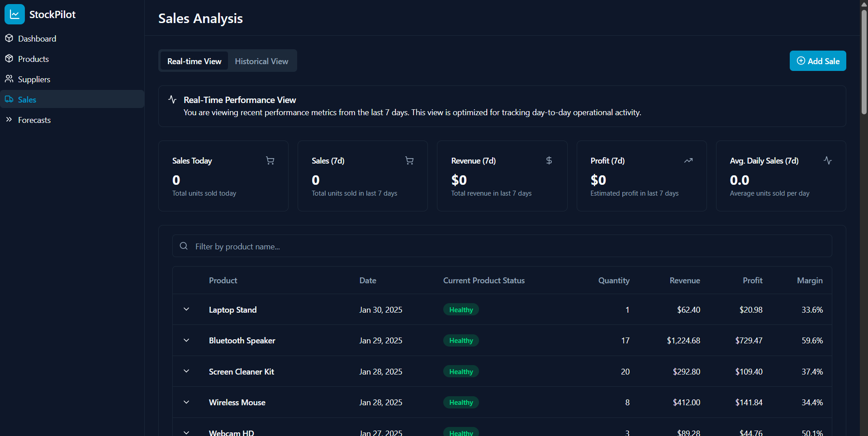Select the Dashboard sidebar icon
Screen dimensions: 868x436
(x=9, y=38)
